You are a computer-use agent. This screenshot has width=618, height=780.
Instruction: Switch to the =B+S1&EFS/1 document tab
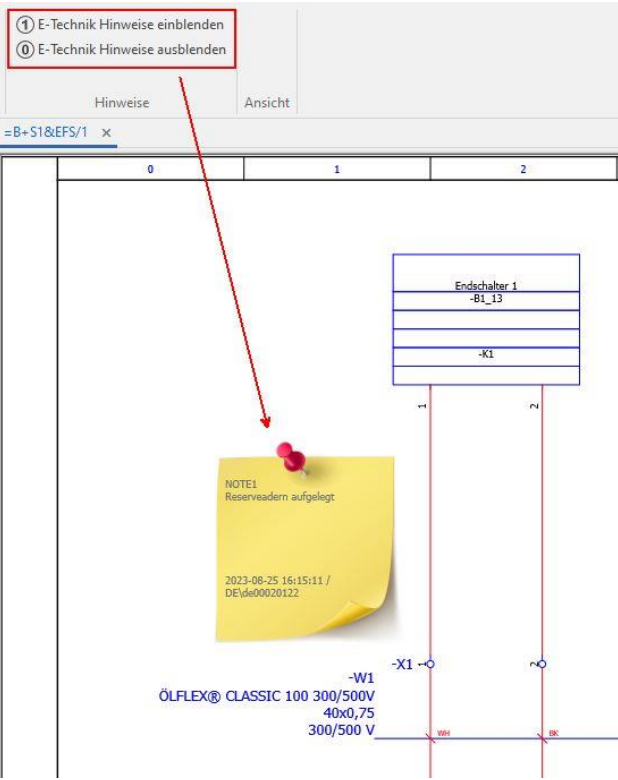(x=47, y=132)
